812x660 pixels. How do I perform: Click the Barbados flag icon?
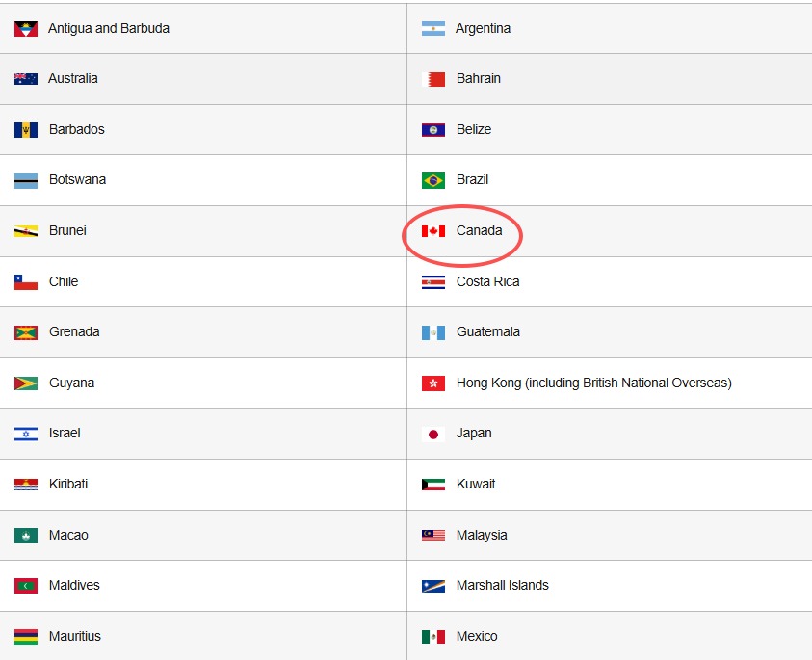point(26,130)
